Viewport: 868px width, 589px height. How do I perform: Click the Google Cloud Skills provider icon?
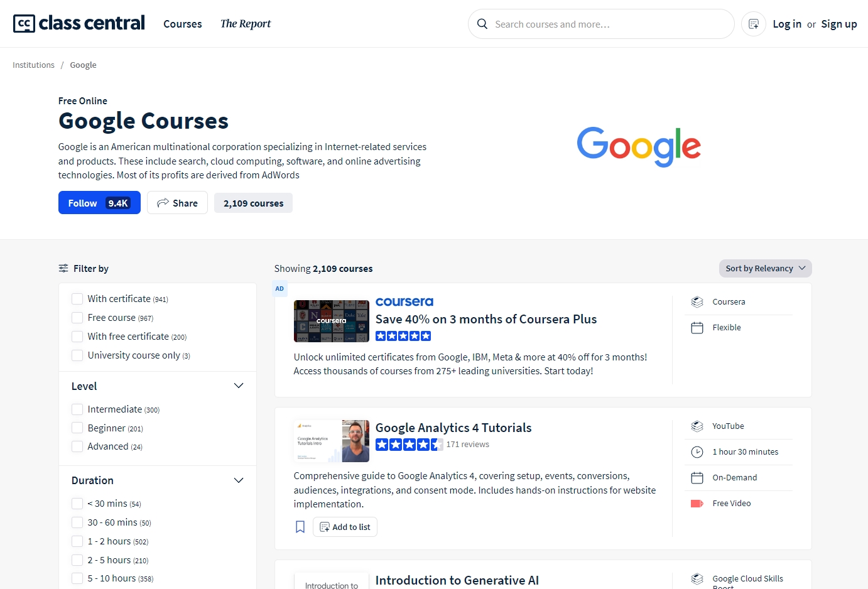coord(697,579)
